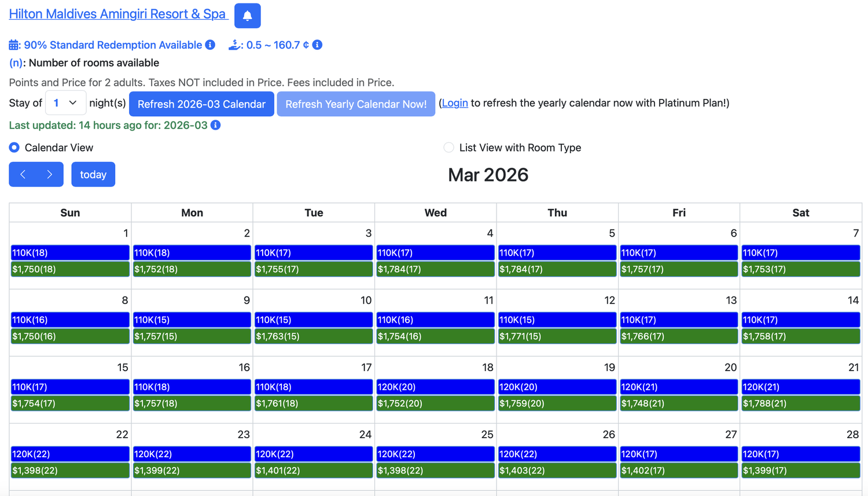Go to previous month with left arrow
The height and width of the screenshot is (496, 868).
click(x=23, y=175)
